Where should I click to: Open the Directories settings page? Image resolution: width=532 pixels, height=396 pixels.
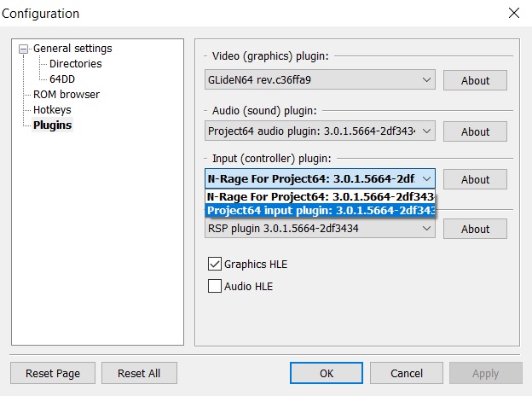coord(75,64)
